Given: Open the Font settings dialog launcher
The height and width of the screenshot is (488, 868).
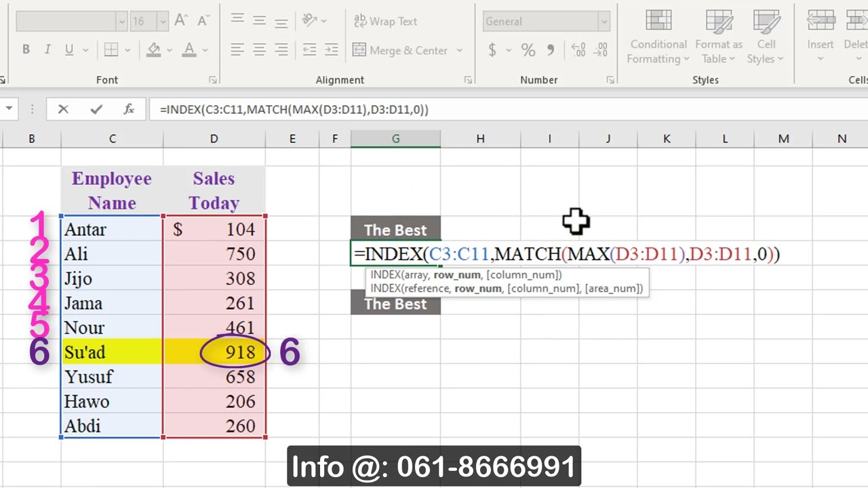Looking at the screenshot, I should coord(213,80).
